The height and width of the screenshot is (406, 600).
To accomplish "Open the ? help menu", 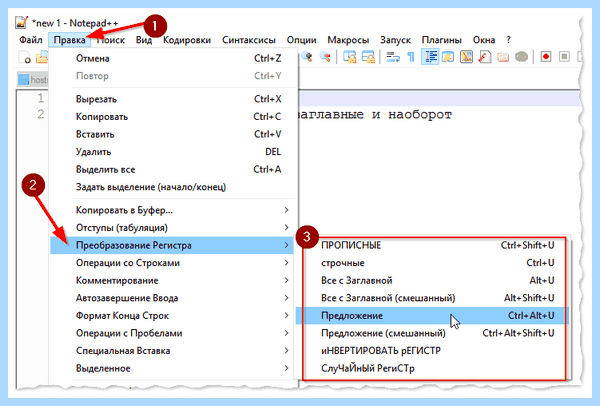I will tap(508, 40).
